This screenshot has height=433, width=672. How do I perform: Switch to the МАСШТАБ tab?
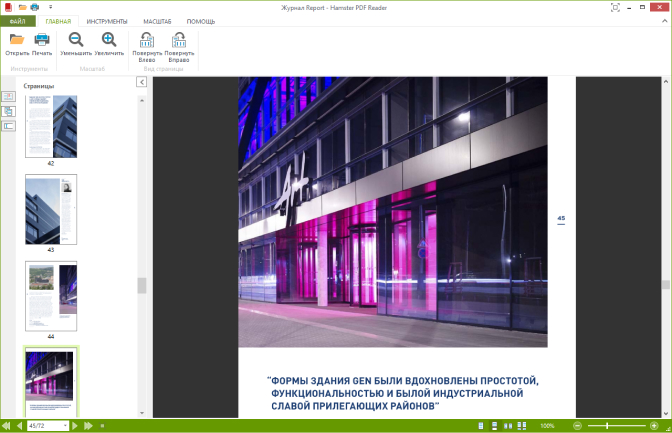coord(157,21)
